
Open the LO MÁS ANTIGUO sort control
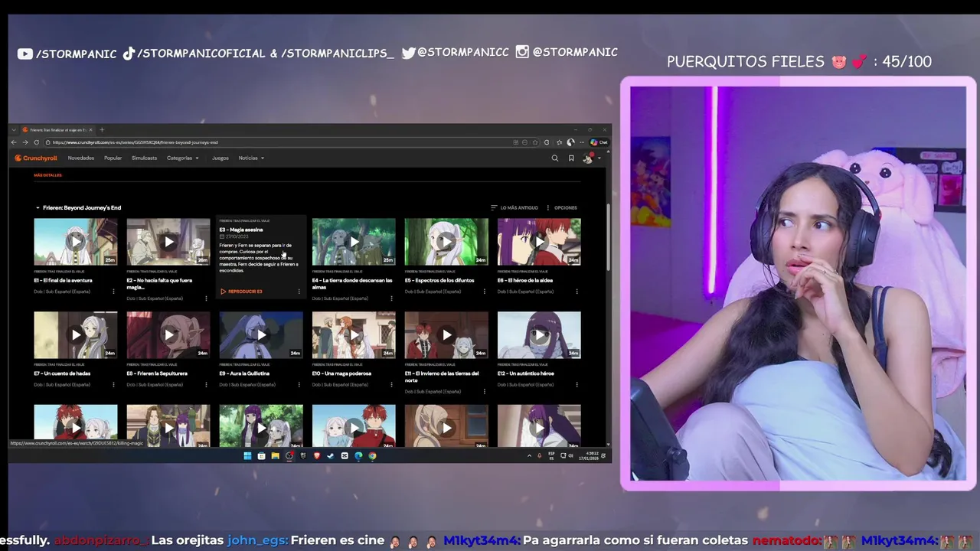514,207
